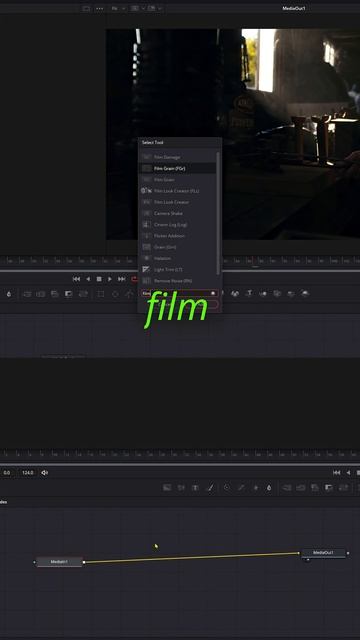The image size is (360, 640).
Task: Click the 124.0 end time field
Action: pos(28,473)
